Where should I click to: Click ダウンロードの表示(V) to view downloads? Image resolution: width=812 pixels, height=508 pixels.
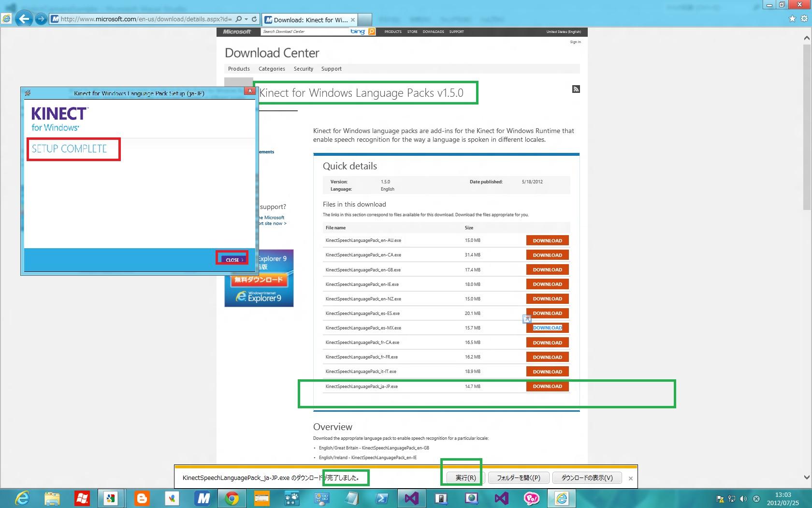point(587,478)
